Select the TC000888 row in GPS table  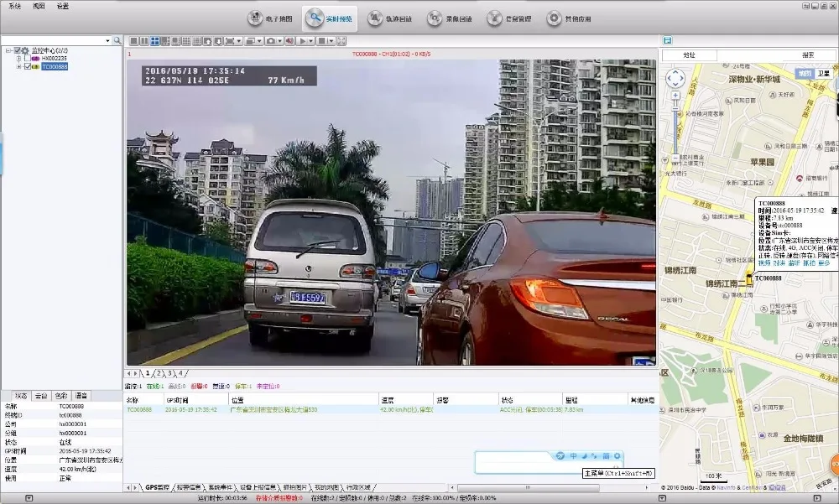pyautogui.click(x=391, y=410)
